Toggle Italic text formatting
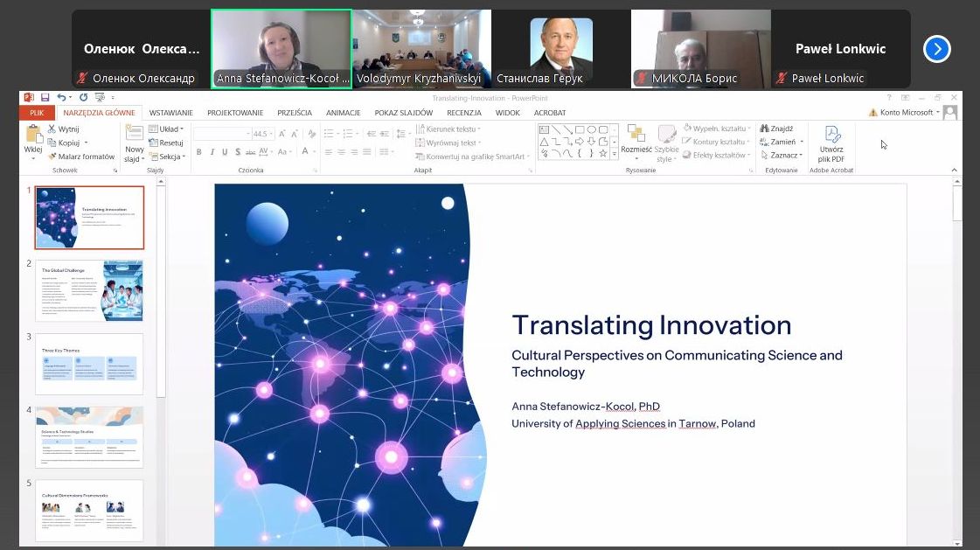 212,152
